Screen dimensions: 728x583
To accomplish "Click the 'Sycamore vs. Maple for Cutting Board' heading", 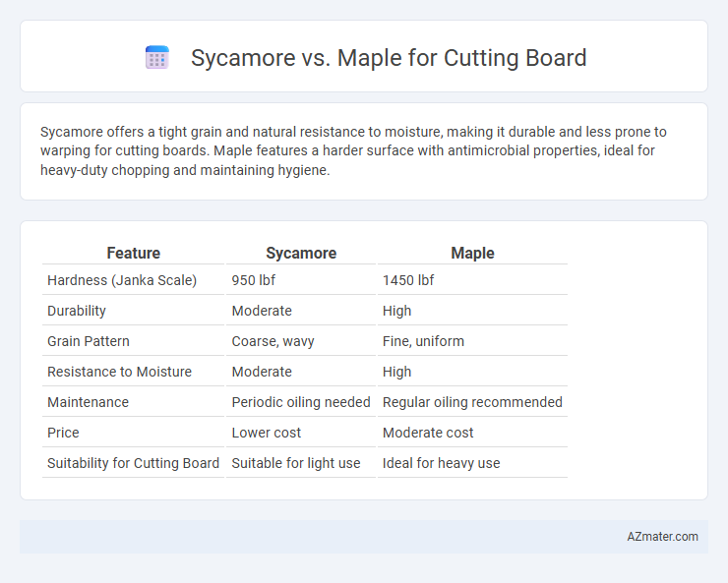I will [389, 58].
